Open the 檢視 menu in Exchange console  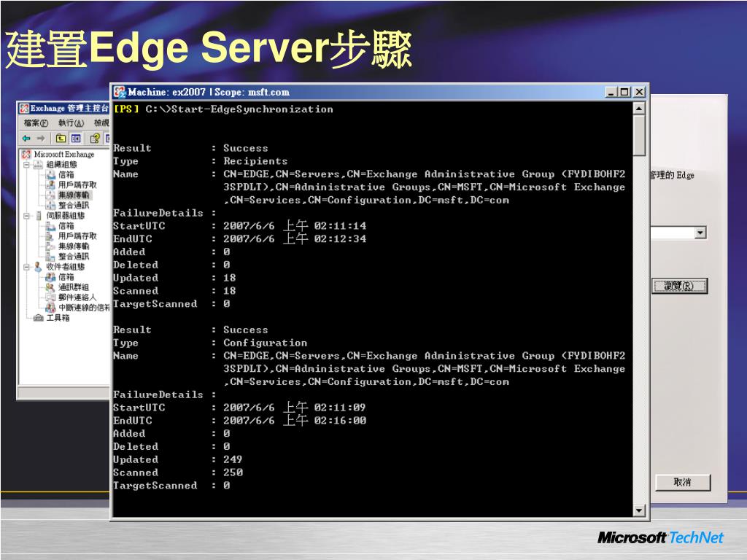coord(101,123)
